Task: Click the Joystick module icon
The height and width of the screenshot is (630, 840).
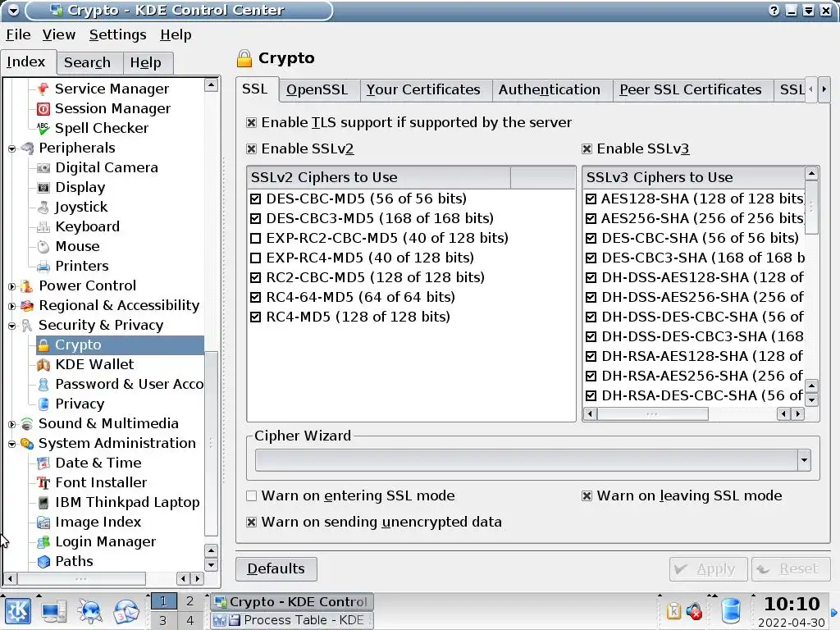Action: (43, 207)
